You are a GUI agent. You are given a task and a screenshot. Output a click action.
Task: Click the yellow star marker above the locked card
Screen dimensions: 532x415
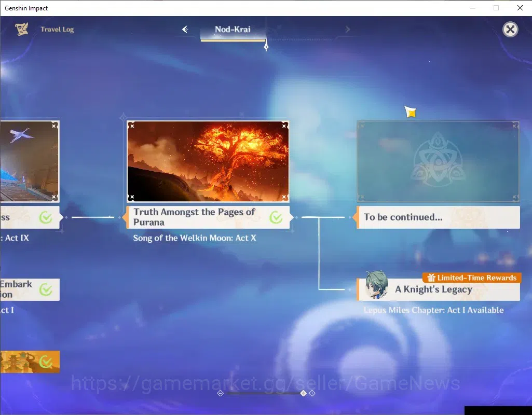410,112
